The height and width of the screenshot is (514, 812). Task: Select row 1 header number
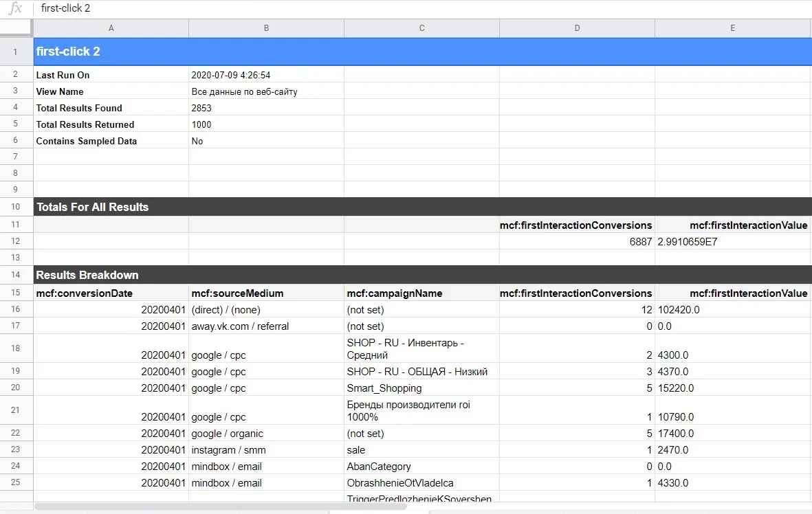point(16,52)
